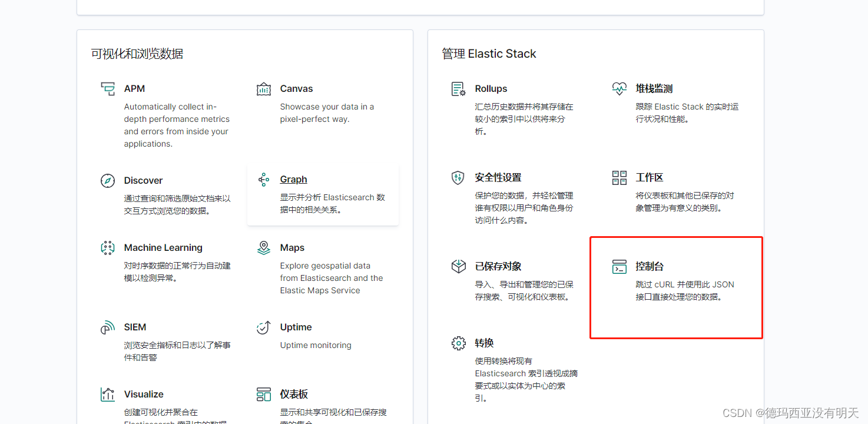Open the 工作区 grid icon
Screen dimensions: 868x424
pyautogui.click(x=619, y=178)
